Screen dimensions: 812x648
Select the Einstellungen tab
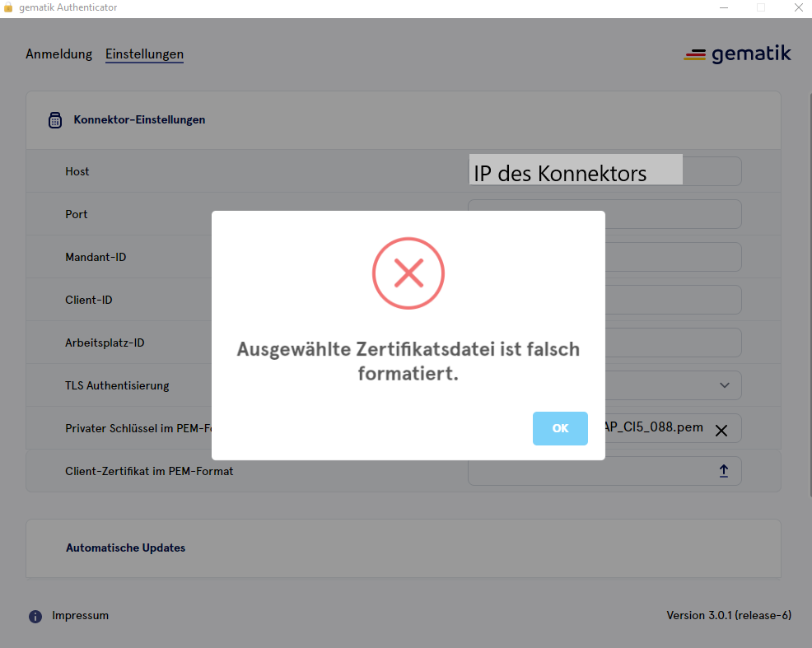pos(144,54)
